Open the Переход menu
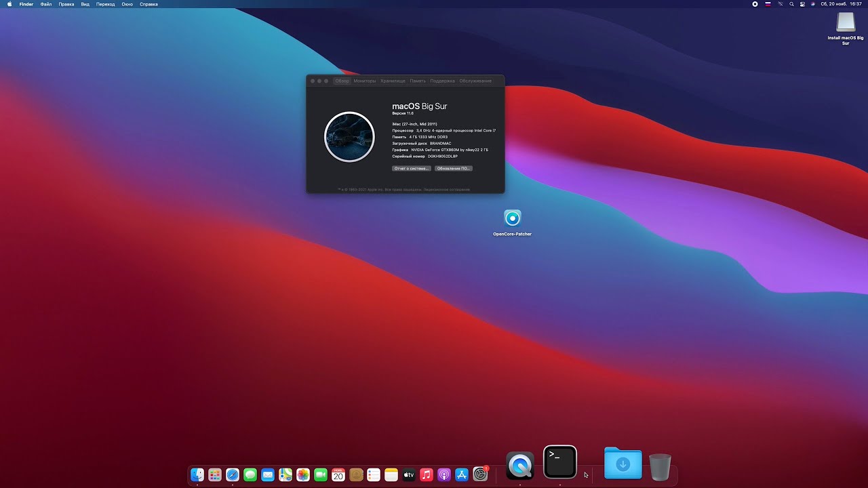 tap(105, 4)
